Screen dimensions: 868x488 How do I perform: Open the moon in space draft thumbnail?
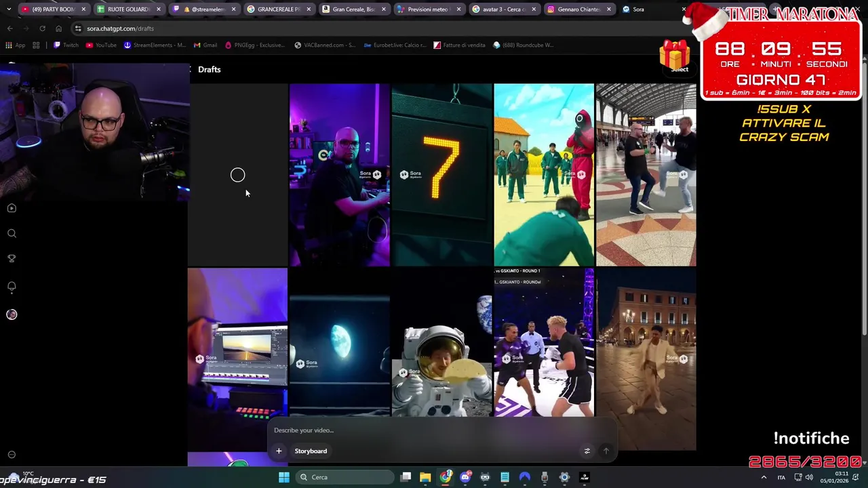pyautogui.click(x=339, y=342)
